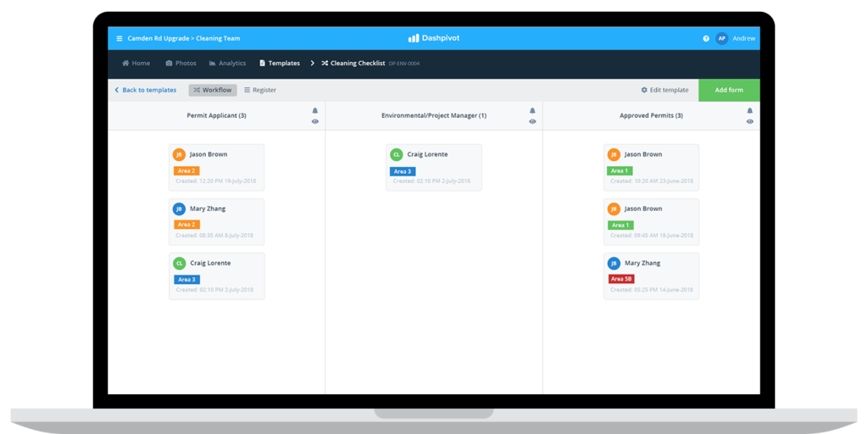This screenshot has height=434, width=868.
Task: Open the Andrew user account menu
Action: coord(743,38)
